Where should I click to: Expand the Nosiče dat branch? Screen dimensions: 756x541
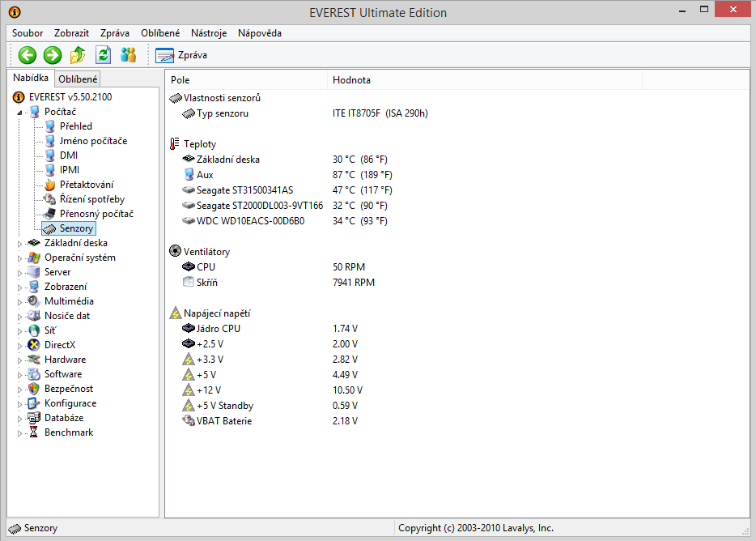click(19, 317)
